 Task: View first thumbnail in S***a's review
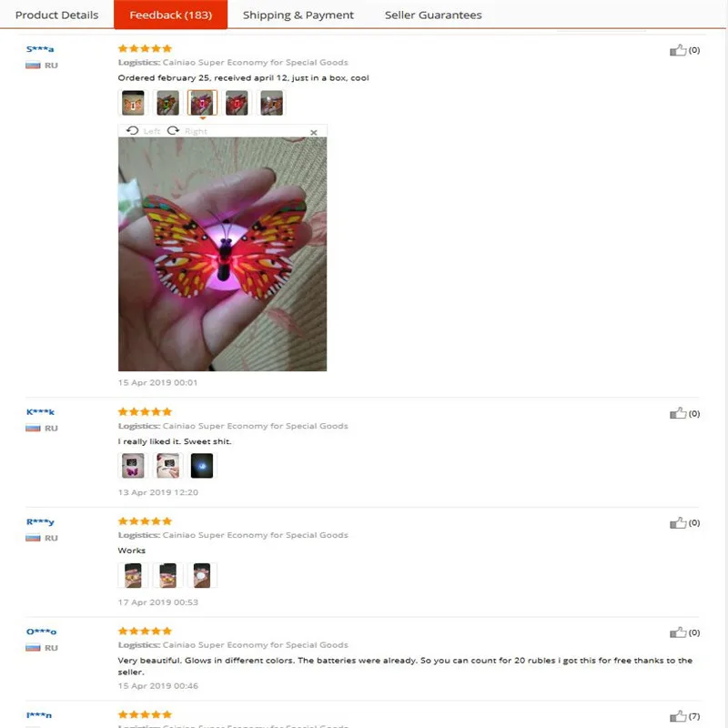(x=133, y=103)
